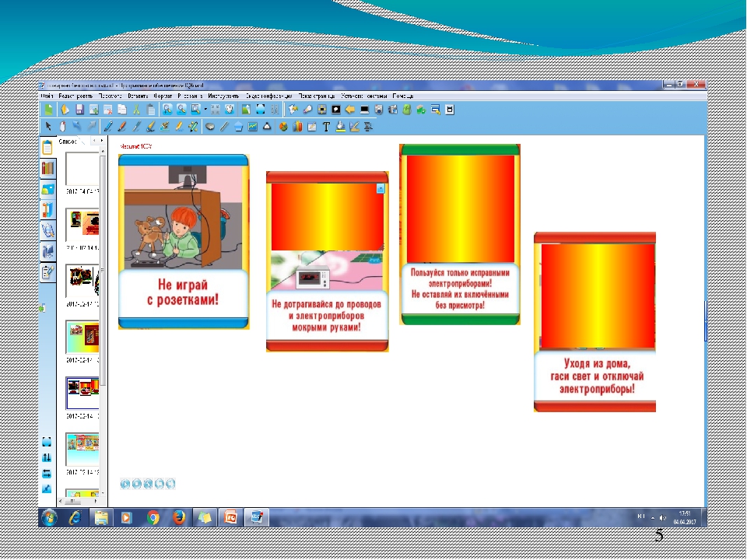
Task: Select the blue pencil pen tool
Action: pos(108,126)
